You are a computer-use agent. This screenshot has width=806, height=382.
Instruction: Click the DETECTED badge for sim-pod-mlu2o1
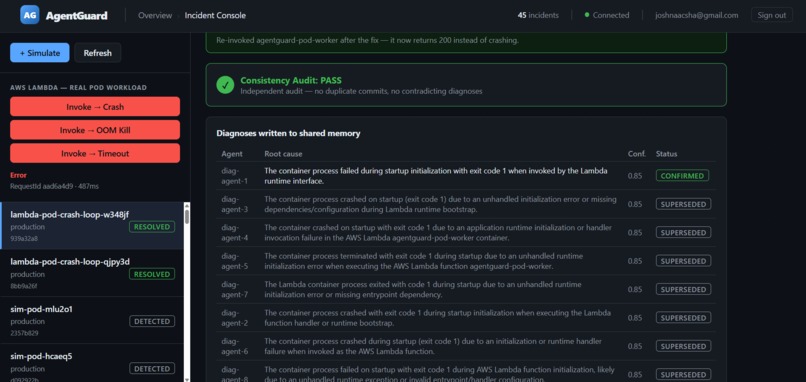(x=152, y=321)
